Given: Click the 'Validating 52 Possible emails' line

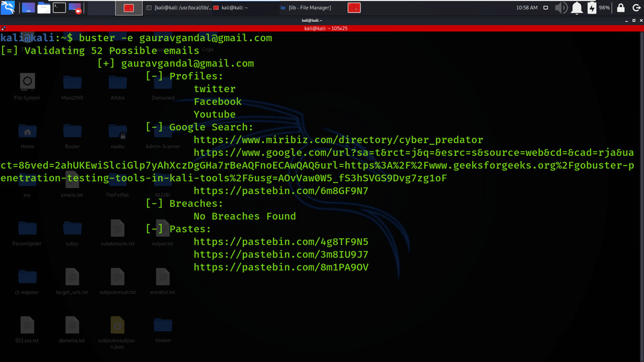Looking at the screenshot, I should 100,50.
